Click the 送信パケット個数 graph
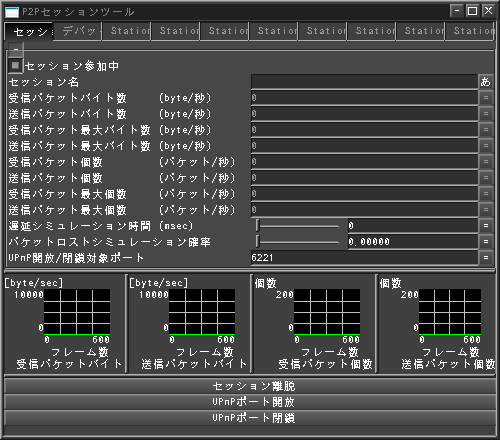500x440 pixels. (450, 312)
